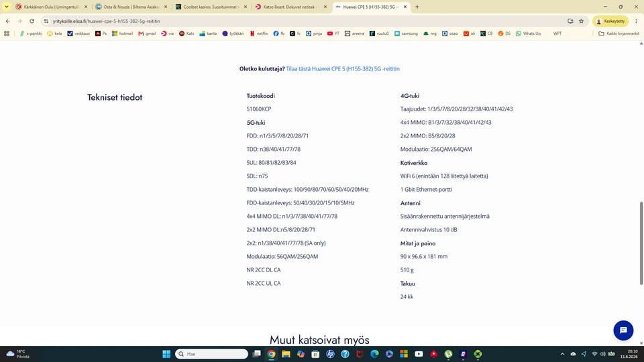Image resolution: width=644 pixels, height=362 pixels.
Task: Click the Tilaa tästä Huawei CPE 5 link
Action: coord(343,69)
